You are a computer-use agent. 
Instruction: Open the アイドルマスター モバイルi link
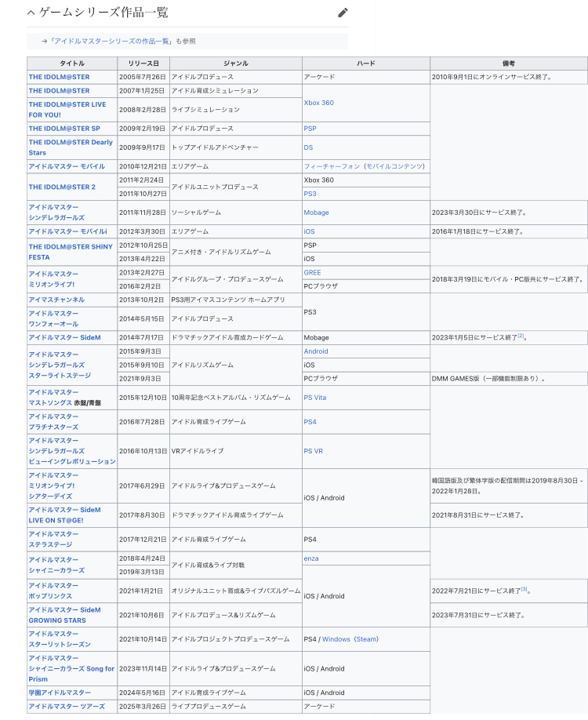click(x=68, y=231)
